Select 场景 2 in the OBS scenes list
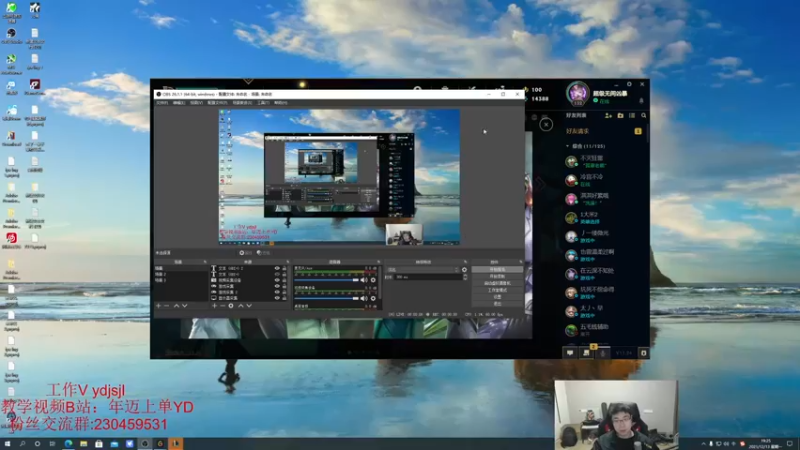Image resolution: width=800 pixels, height=450 pixels. pyautogui.click(x=181, y=274)
